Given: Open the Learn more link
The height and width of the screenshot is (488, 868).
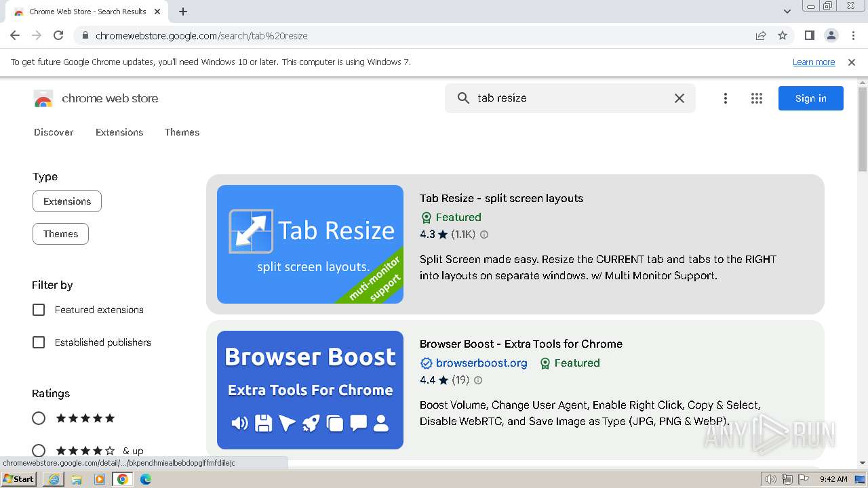Looking at the screenshot, I should tap(814, 62).
